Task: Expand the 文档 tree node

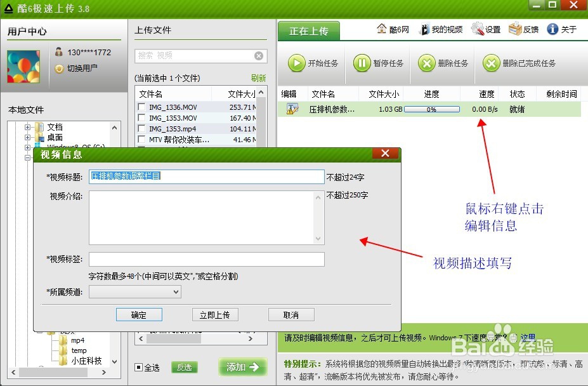Action: point(27,127)
